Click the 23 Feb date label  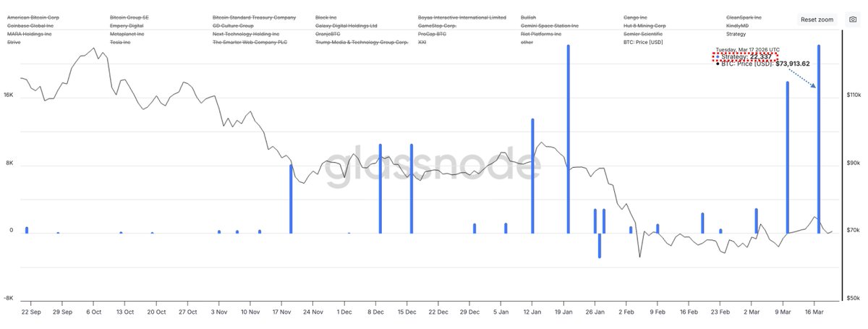(720, 312)
